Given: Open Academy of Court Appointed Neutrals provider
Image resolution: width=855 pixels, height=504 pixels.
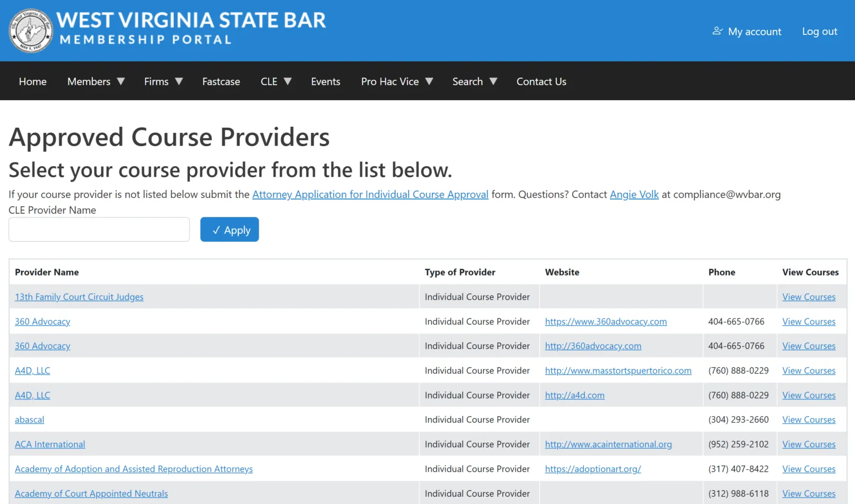Looking at the screenshot, I should pyautogui.click(x=91, y=493).
